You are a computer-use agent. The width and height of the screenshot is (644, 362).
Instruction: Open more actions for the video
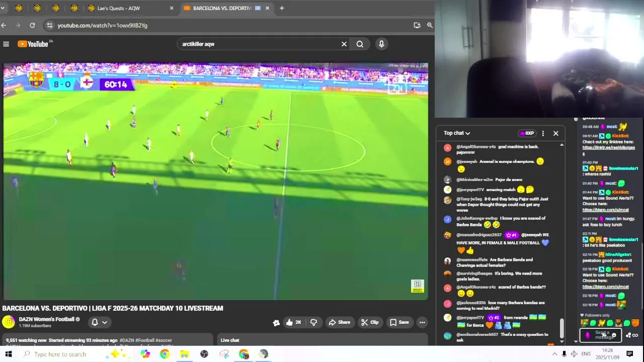tap(422, 322)
